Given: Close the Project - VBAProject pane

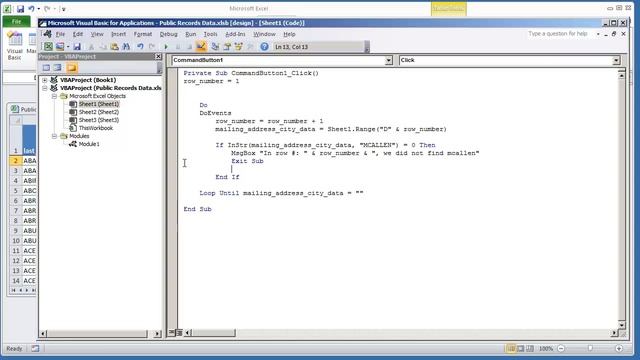Looking at the screenshot, I should pos(158,56).
